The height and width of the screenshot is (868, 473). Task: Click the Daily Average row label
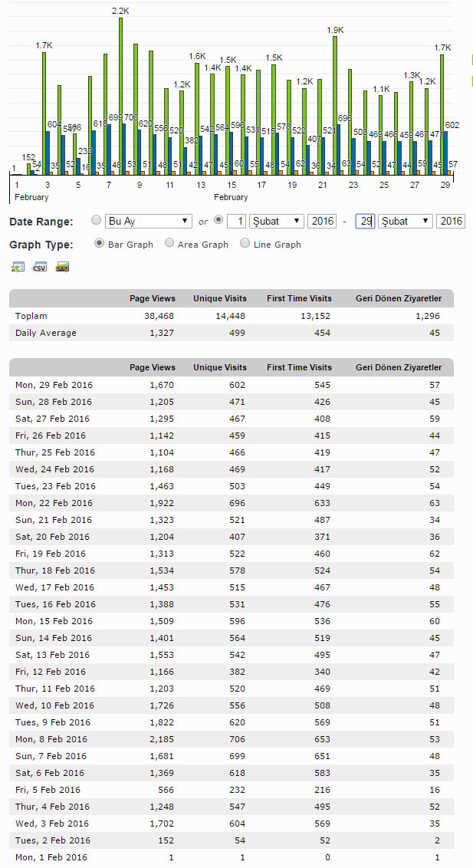tap(46, 333)
